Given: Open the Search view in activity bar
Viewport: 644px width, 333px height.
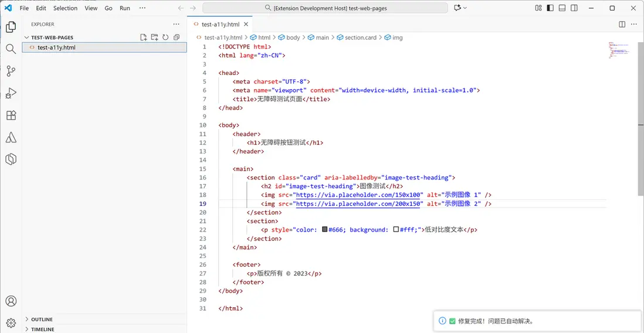Looking at the screenshot, I should pos(11,49).
